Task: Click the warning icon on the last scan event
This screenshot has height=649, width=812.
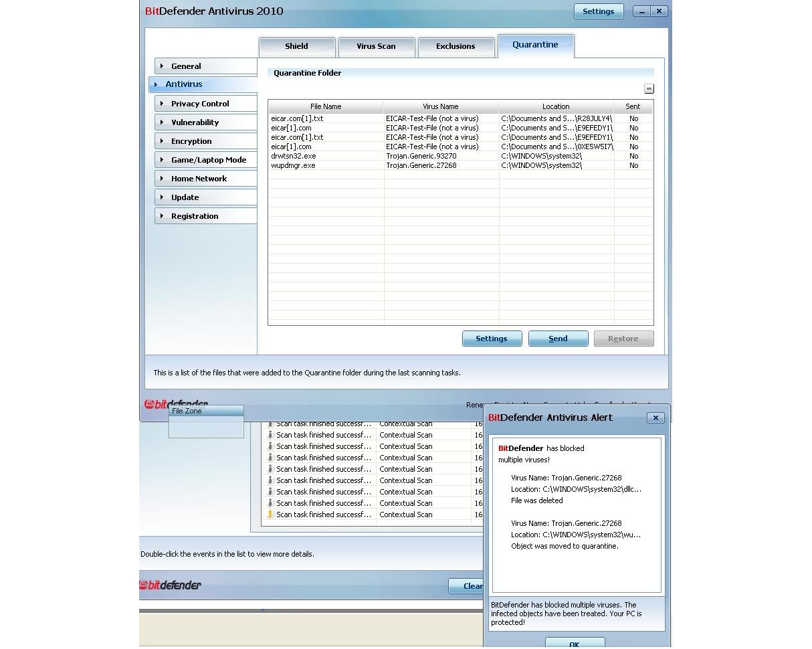Action: [270, 515]
